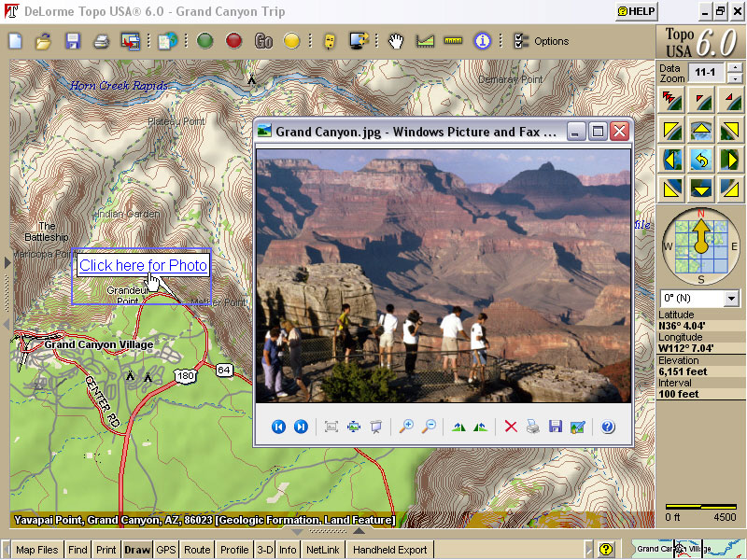
Task: Open a project with the folder icon
Action: pos(43,41)
